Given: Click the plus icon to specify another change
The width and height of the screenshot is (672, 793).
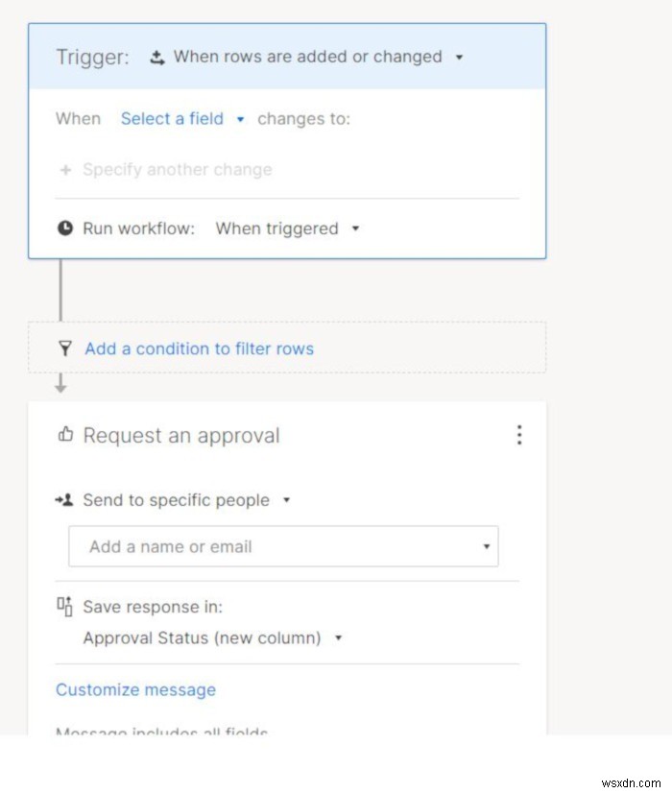Looking at the screenshot, I should (66, 170).
